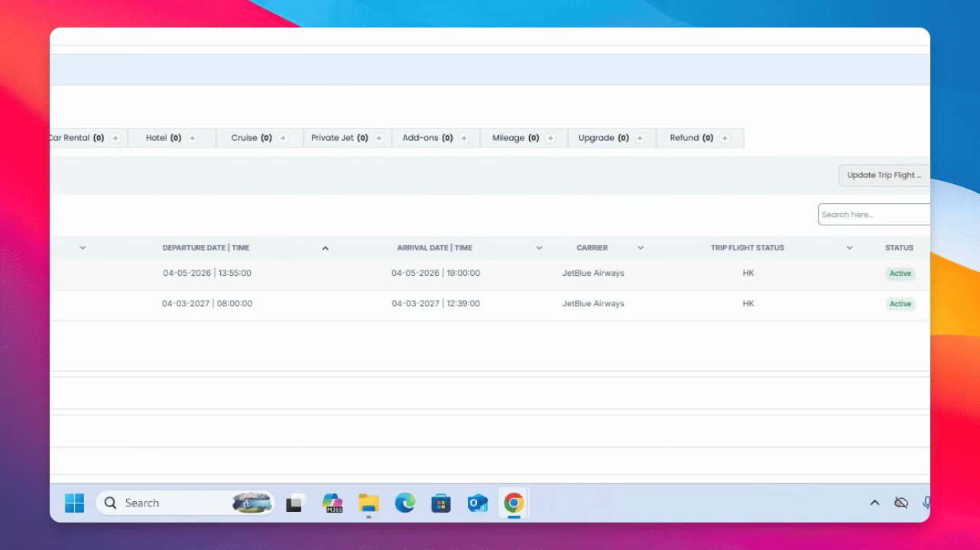The image size is (980, 550).
Task: Add an Upgrade entry using its plus icon
Action: tap(640, 138)
